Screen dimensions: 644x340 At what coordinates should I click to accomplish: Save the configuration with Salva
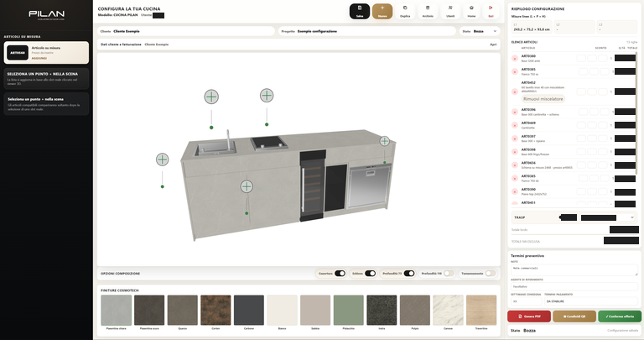click(360, 12)
